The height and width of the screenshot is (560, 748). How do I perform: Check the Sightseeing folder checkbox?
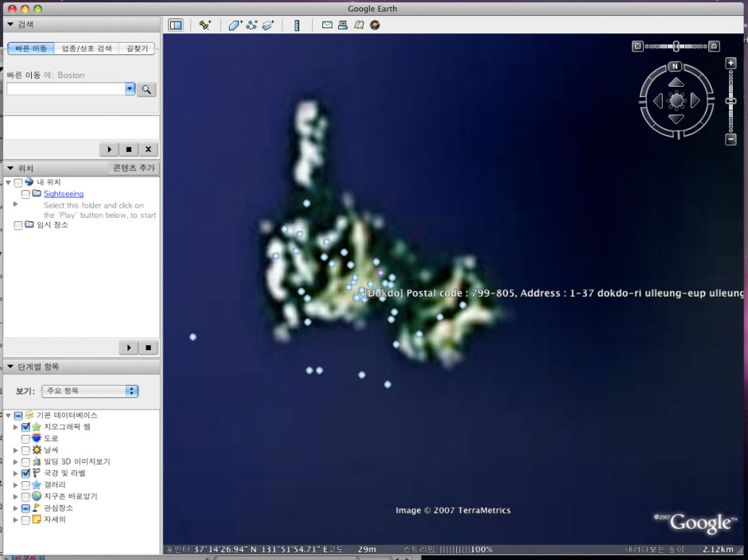click(25, 194)
